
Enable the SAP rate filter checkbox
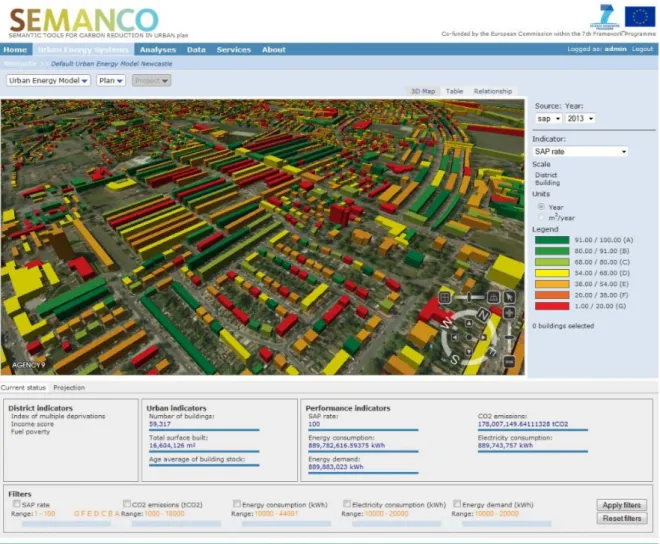coord(16,504)
